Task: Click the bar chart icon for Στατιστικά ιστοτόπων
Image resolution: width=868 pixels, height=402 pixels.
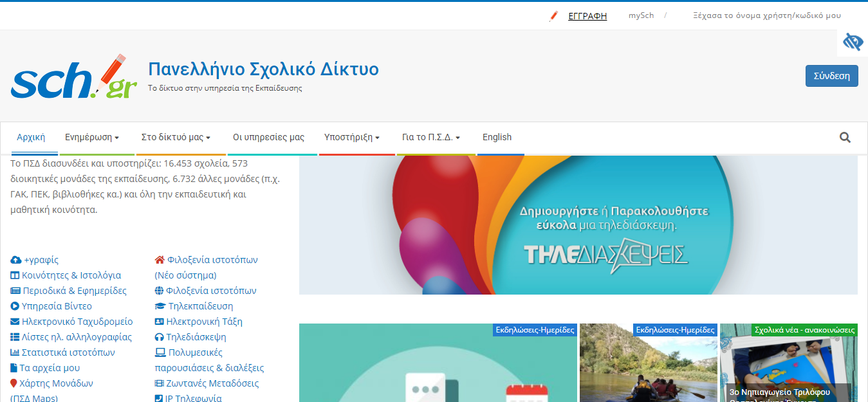Action: tap(15, 352)
